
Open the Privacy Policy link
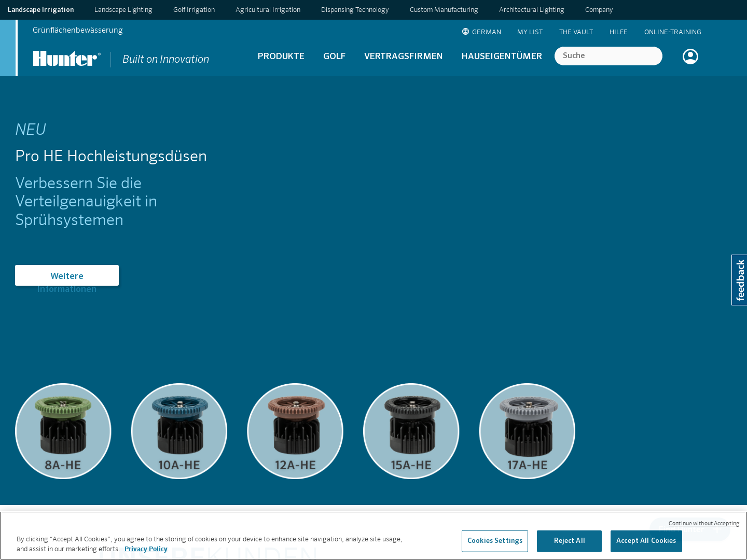[x=146, y=549]
